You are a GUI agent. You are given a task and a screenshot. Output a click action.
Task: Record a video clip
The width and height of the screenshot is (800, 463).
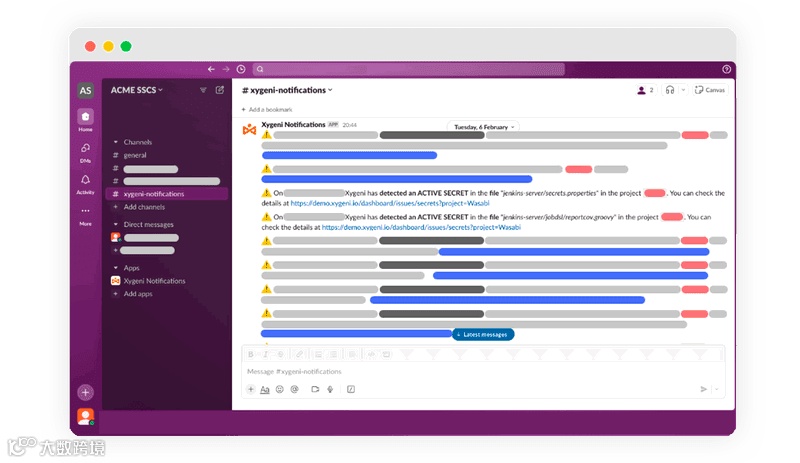[x=315, y=389]
